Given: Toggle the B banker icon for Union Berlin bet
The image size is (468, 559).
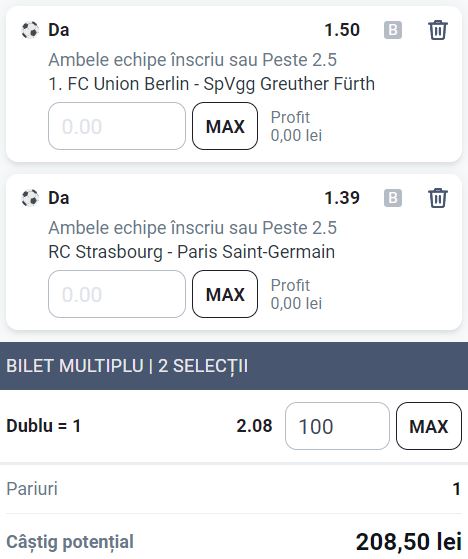Looking at the screenshot, I should tap(393, 30).
